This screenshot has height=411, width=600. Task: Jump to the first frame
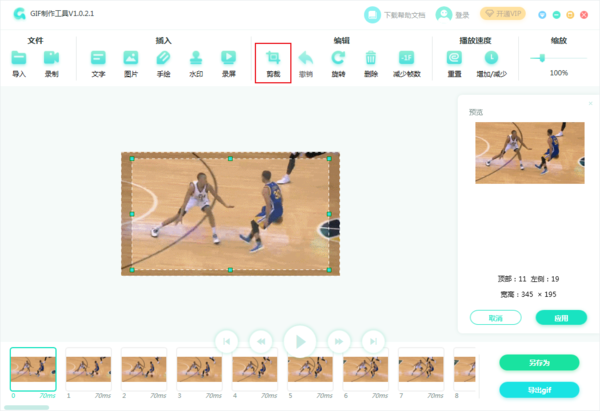click(x=227, y=341)
